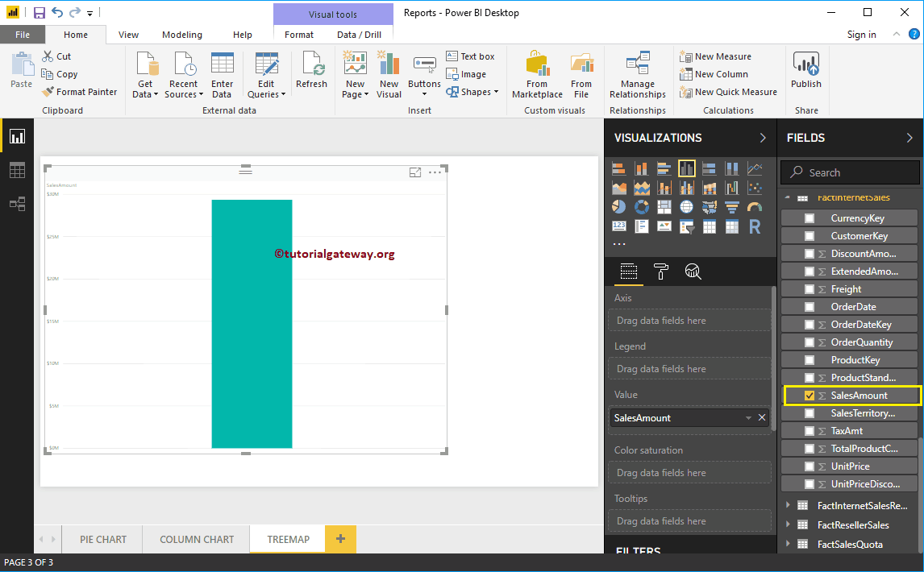Viewport: 924px width, 572px height.
Task: Select the line chart visualization
Action: coord(755,168)
